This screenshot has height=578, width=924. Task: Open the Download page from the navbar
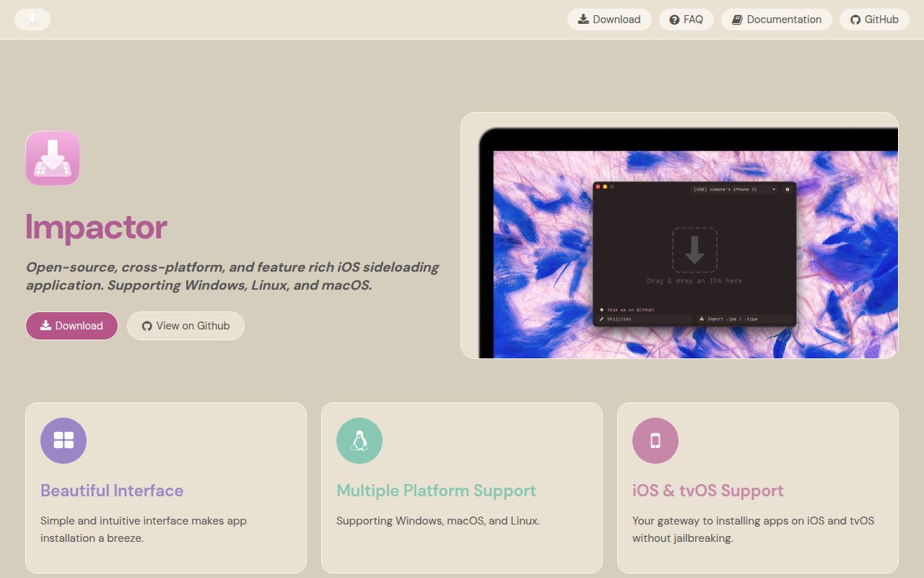tap(609, 20)
